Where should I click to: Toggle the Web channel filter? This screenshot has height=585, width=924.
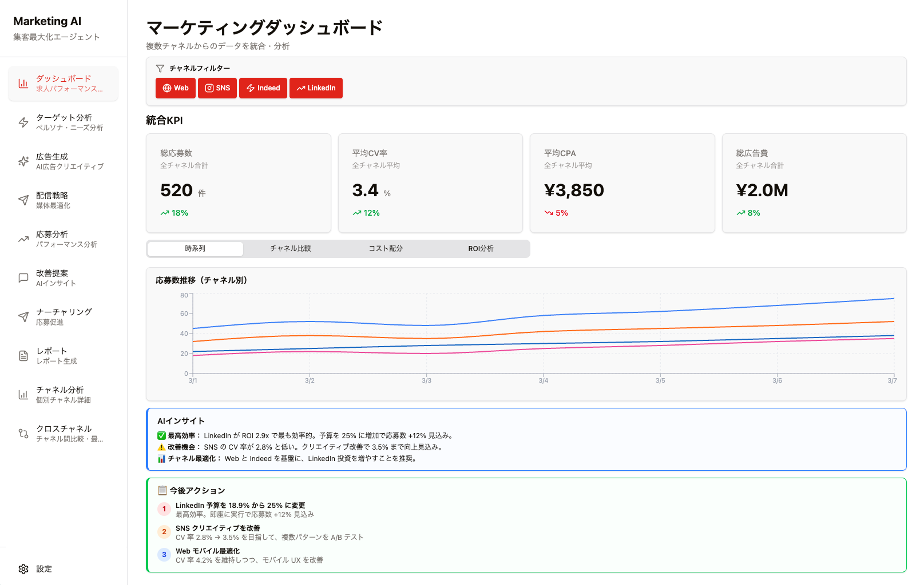(x=175, y=88)
